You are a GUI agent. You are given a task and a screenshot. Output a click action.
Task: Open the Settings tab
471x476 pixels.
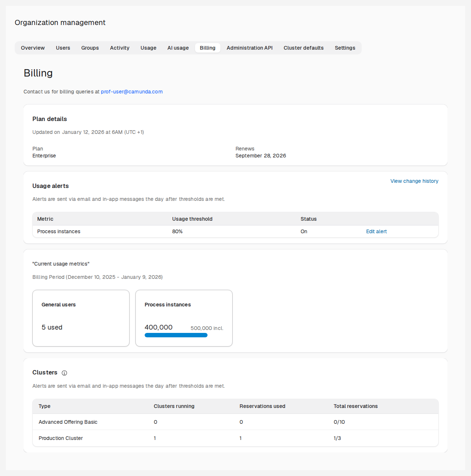[x=345, y=48]
